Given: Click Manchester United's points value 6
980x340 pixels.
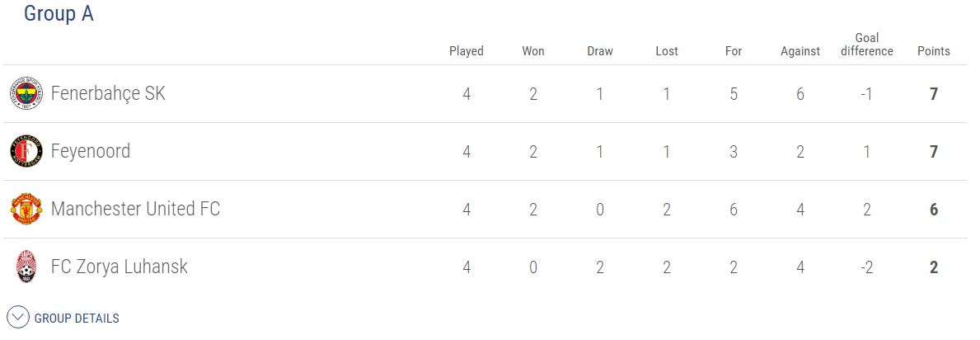Looking at the screenshot, I should (x=934, y=210).
